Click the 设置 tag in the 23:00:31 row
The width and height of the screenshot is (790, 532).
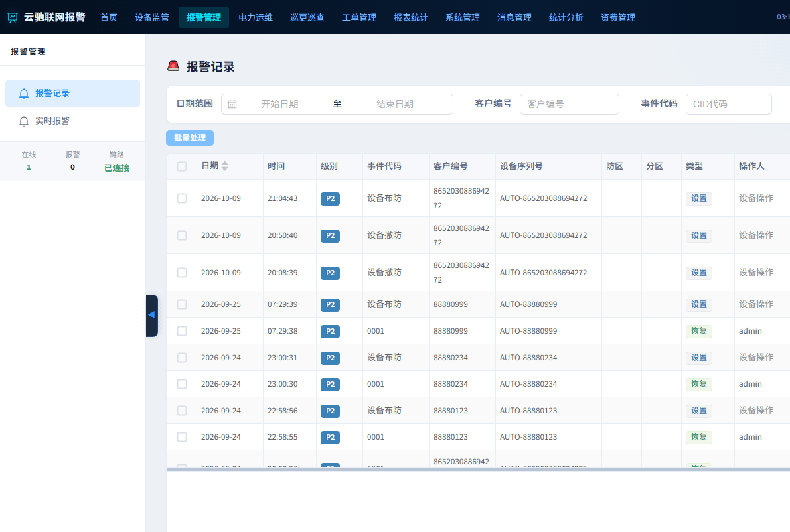(x=699, y=358)
